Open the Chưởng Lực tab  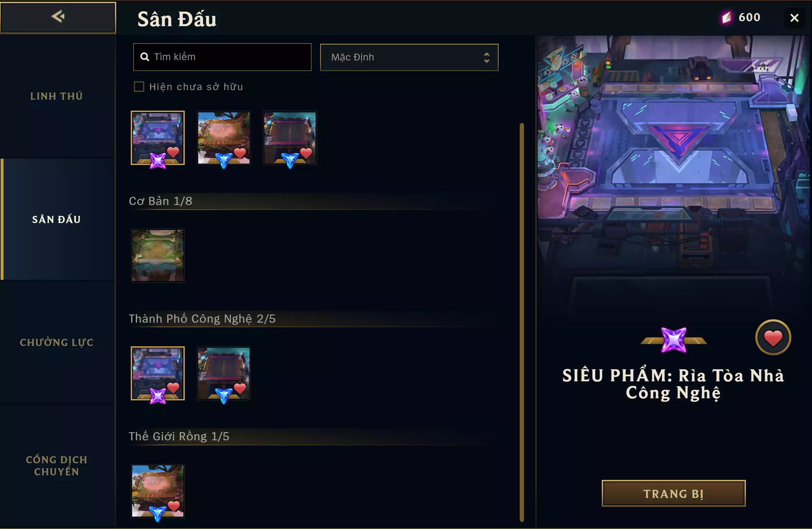57,342
